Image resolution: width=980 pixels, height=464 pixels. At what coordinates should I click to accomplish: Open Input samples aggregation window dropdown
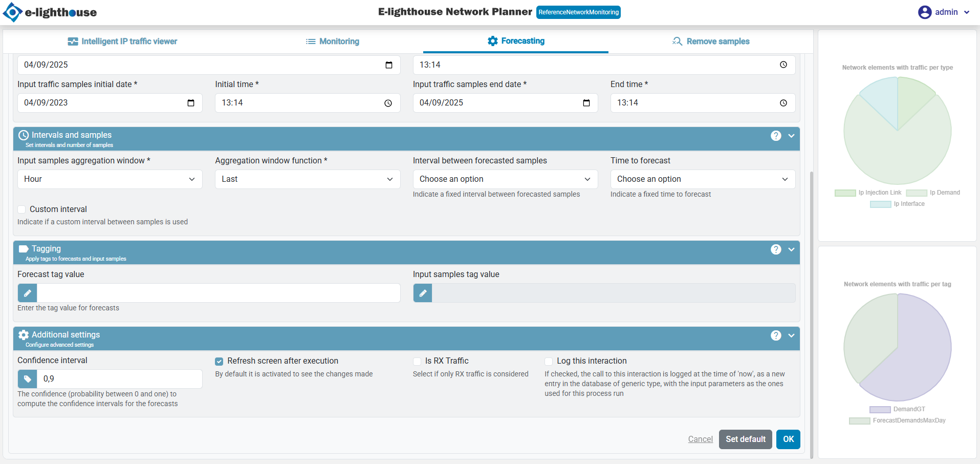(x=110, y=179)
